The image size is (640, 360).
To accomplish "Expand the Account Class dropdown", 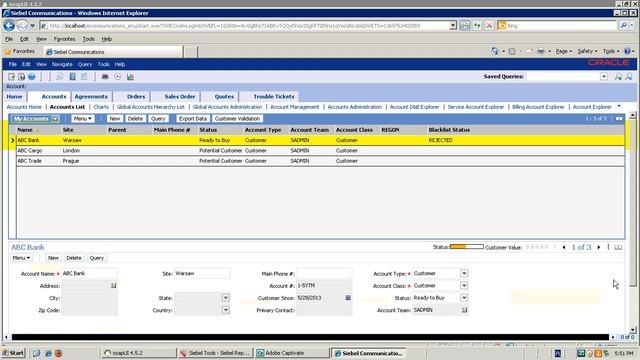I will pyautogui.click(x=464, y=286).
